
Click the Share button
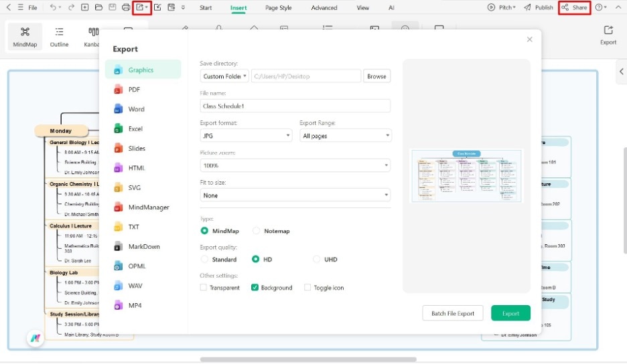(575, 7)
